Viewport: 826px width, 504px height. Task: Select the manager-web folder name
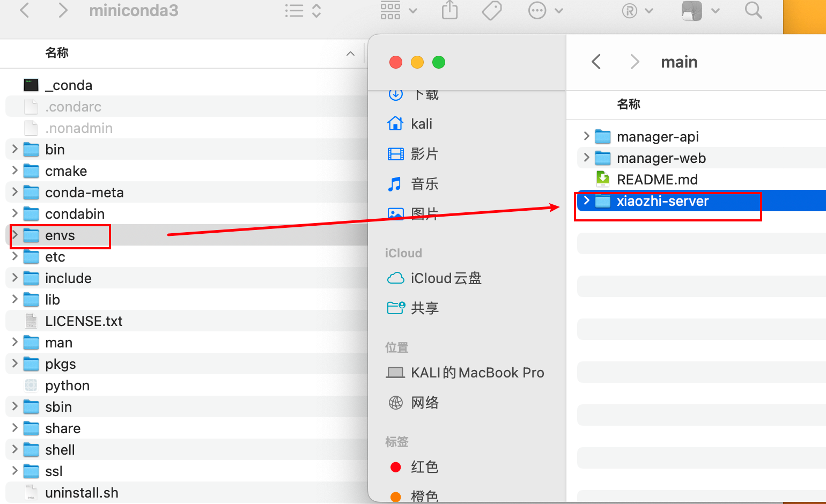661,158
